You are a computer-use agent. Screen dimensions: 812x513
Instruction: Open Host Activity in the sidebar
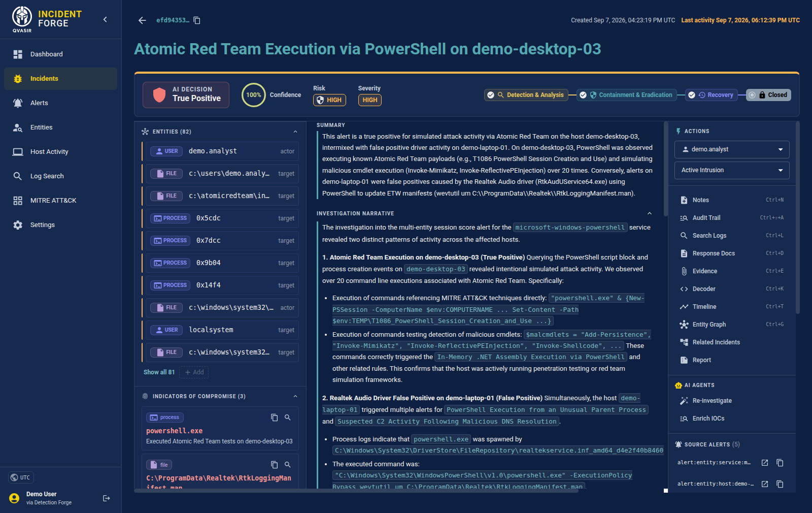click(x=60, y=152)
